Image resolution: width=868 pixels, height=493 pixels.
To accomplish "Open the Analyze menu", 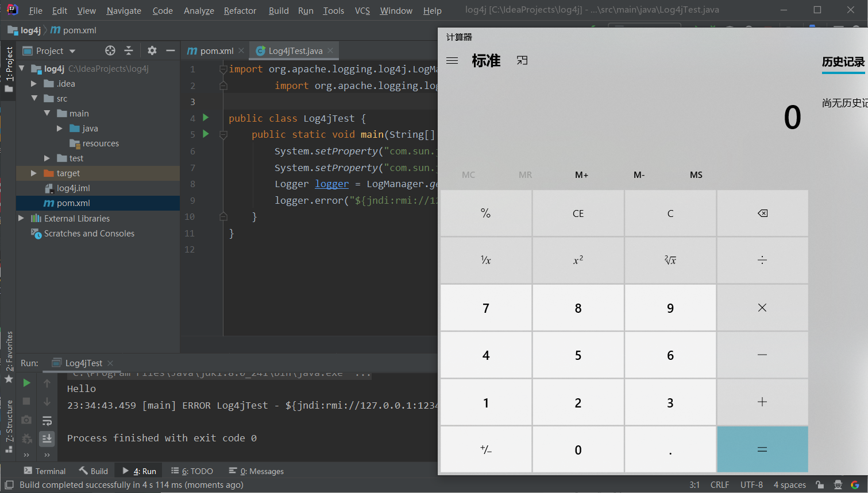I will [x=199, y=10].
